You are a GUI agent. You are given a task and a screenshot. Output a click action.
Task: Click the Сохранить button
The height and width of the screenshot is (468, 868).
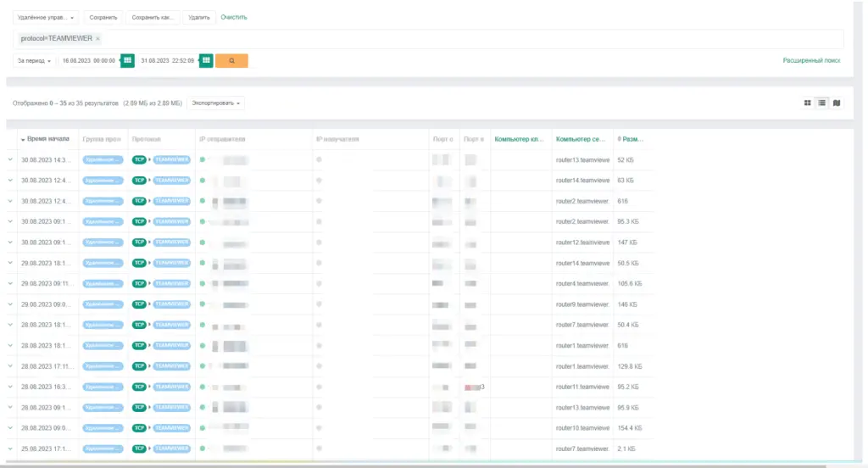103,18
